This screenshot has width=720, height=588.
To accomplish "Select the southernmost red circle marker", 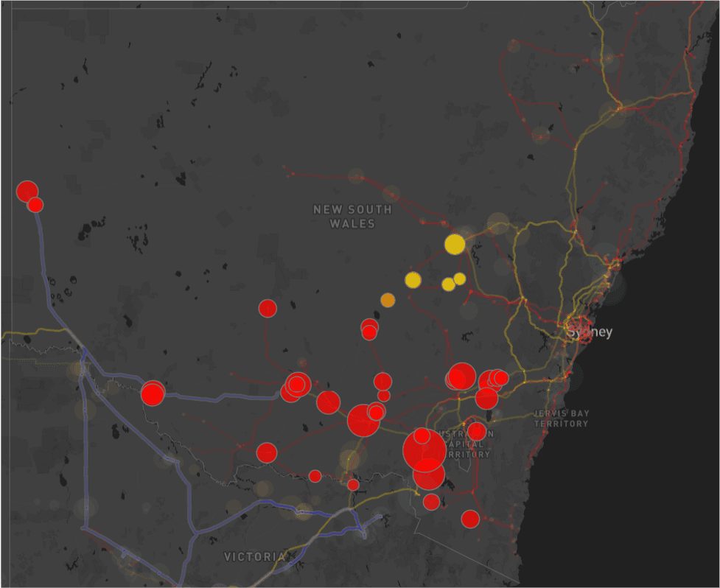I will pyautogui.click(x=470, y=519).
